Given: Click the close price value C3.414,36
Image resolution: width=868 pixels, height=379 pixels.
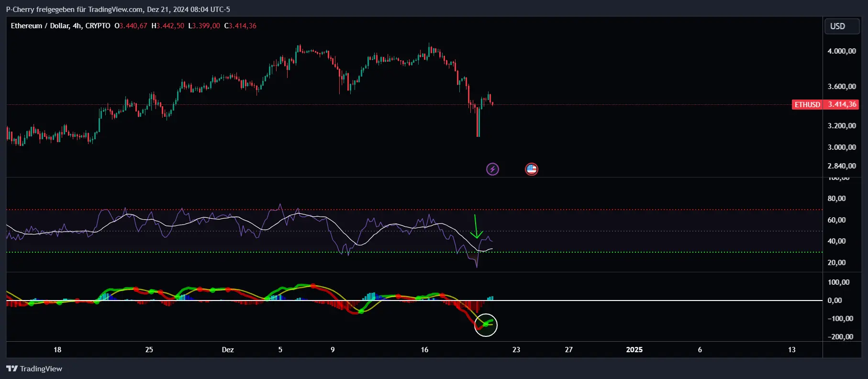Looking at the screenshot, I should [240, 26].
